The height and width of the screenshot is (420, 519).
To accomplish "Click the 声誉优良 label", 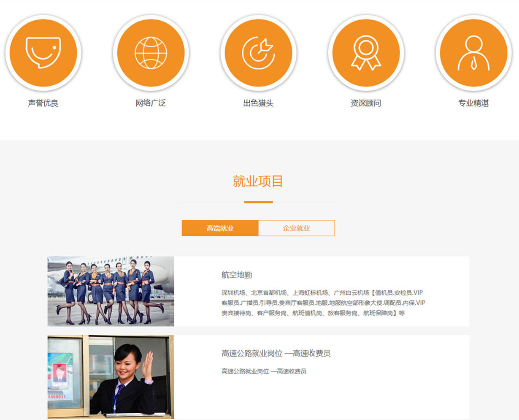I will tap(43, 103).
